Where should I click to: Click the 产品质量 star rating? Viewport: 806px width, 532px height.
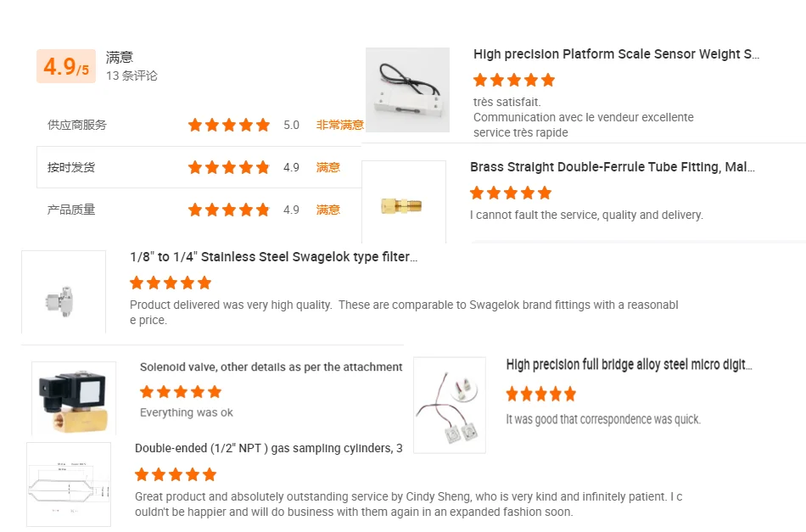point(228,210)
